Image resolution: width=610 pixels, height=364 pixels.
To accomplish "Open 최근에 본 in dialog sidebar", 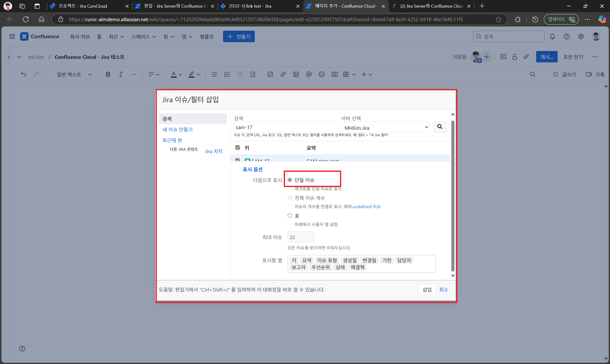I will [x=172, y=140].
